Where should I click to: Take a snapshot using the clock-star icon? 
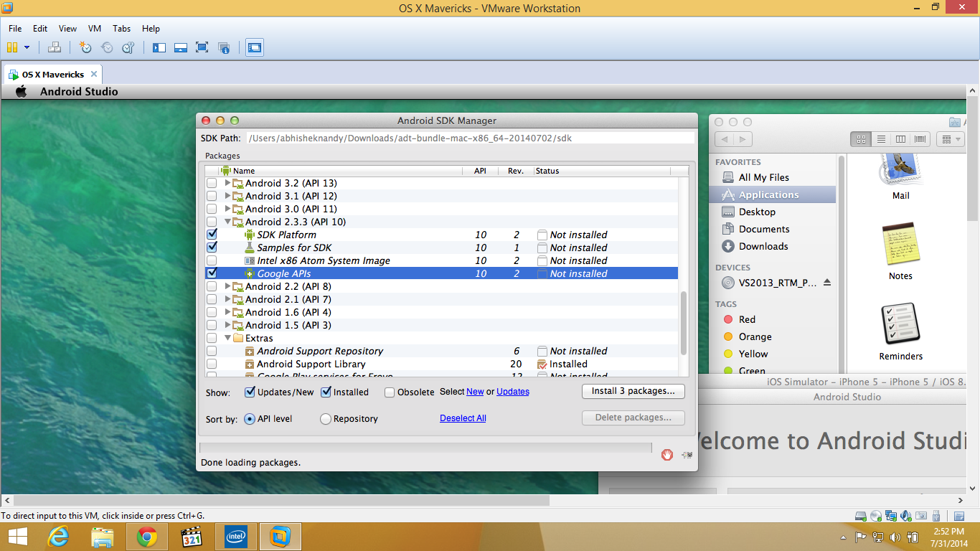click(85, 47)
